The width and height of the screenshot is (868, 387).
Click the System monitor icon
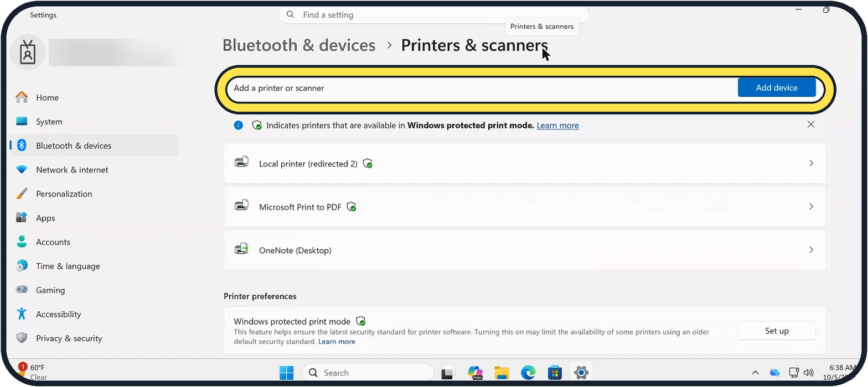[22, 122]
